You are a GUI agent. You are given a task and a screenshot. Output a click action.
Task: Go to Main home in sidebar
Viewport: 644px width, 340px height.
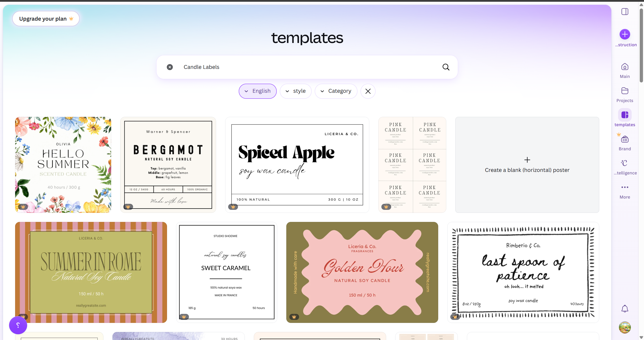click(625, 71)
